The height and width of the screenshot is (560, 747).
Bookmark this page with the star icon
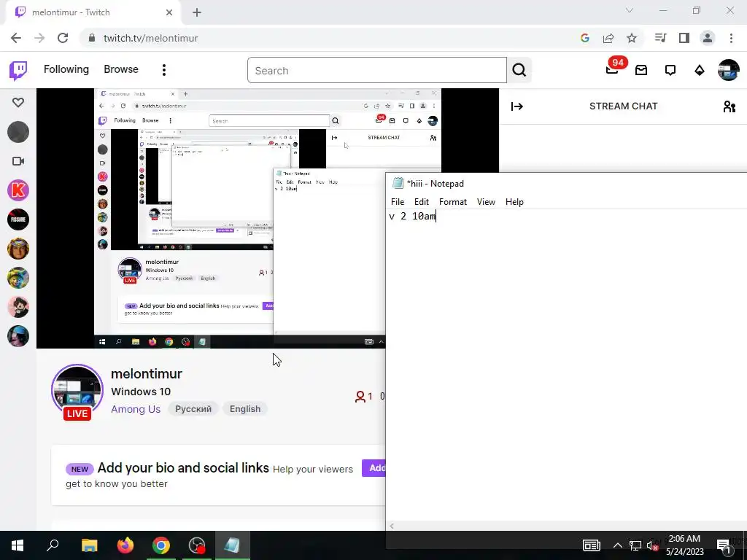coord(632,38)
